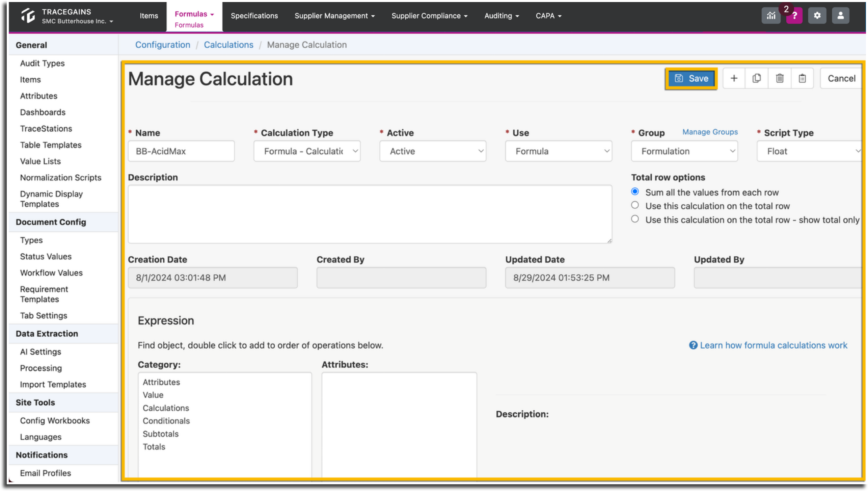The width and height of the screenshot is (868, 491).
Task: Open Languages in sidebar
Action: (40, 437)
